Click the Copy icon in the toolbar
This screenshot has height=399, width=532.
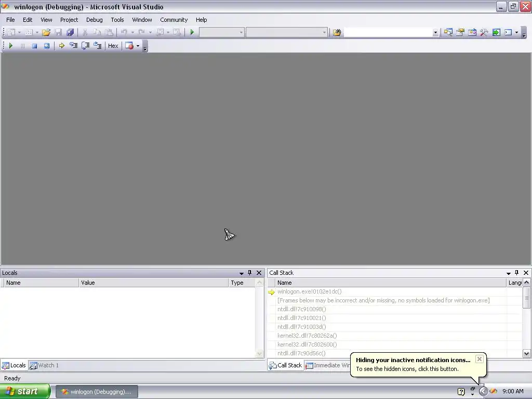pos(97,32)
